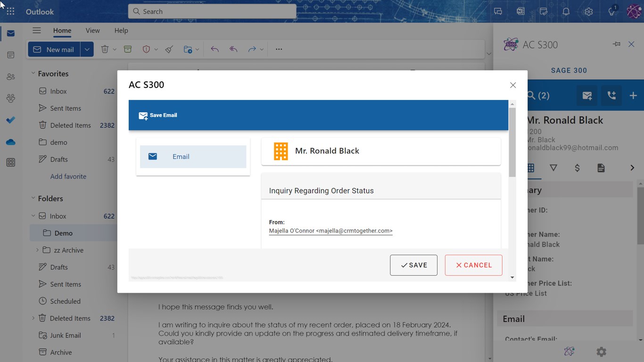The width and height of the screenshot is (644, 362).
Task: Click the Add favorite link
Action: click(x=68, y=176)
